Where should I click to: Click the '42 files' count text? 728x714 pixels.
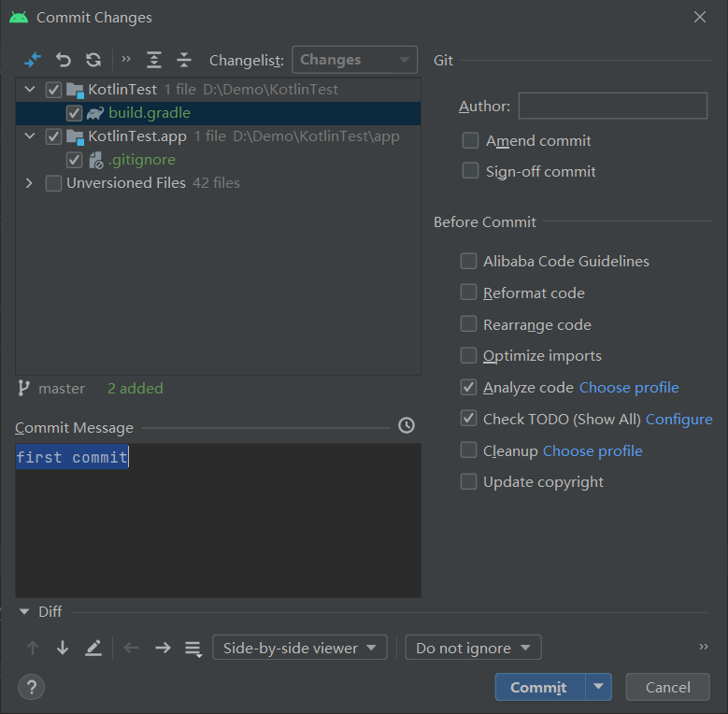click(x=216, y=183)
